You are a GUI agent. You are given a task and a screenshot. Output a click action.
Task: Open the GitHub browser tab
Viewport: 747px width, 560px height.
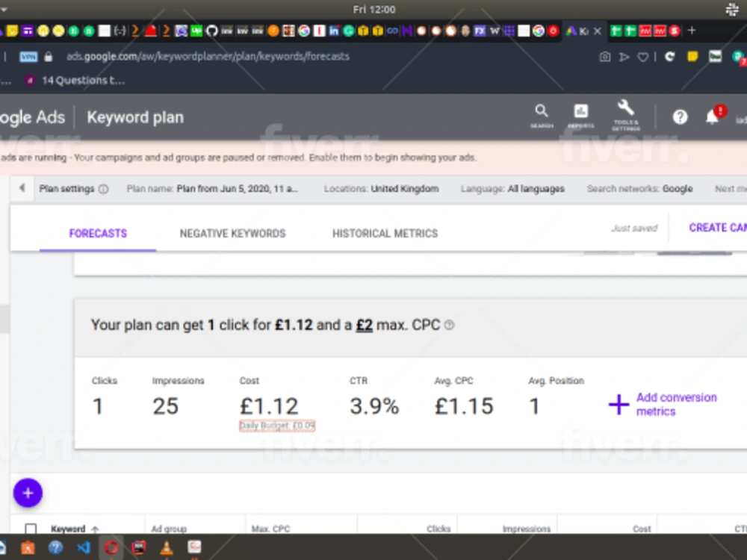(211, 31)
